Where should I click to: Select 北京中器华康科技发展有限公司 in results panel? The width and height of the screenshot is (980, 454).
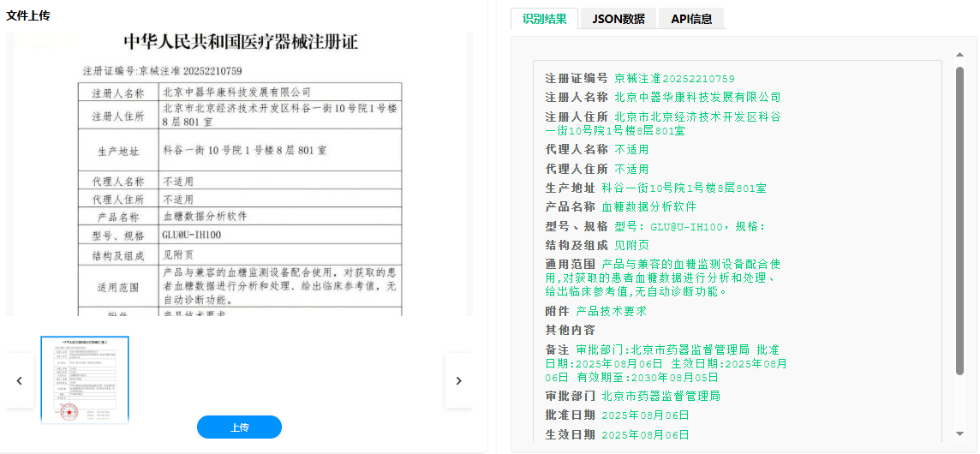pos(697,97)
